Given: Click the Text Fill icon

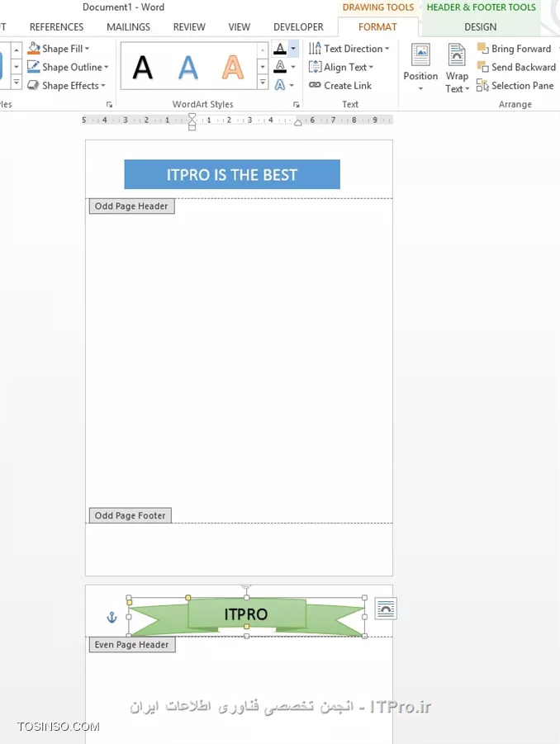Looking at the screenshot, I should 280,49.
